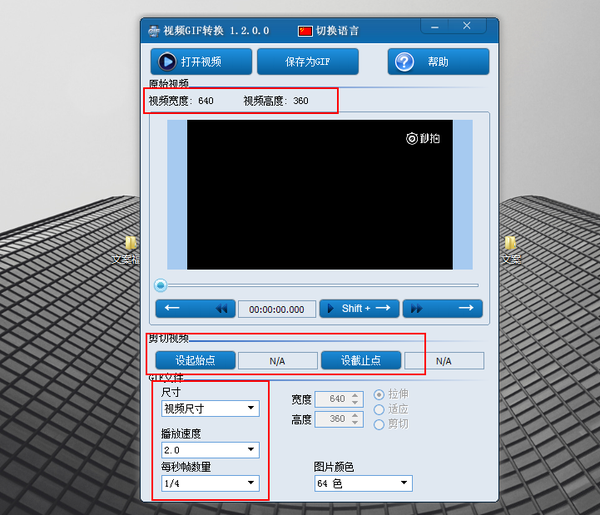The height and width of the screenshot is (515, 600).
Task: Select the 剪切 crop radio button
Action: tap(379, 424)
